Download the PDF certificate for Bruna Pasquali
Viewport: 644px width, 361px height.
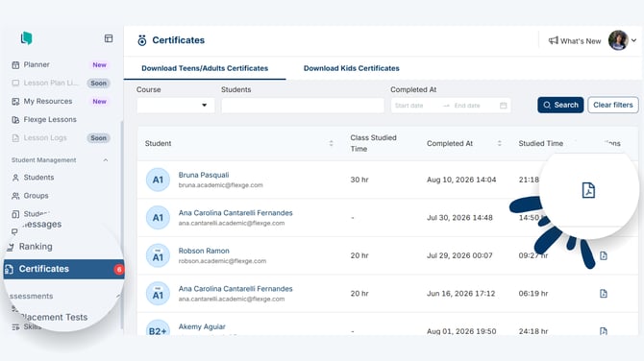point(588,190)
